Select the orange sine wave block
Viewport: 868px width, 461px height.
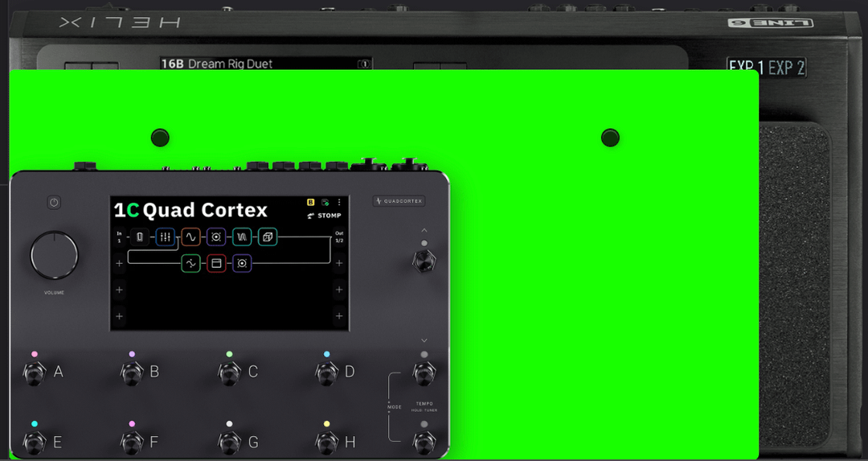click(190, 237)
